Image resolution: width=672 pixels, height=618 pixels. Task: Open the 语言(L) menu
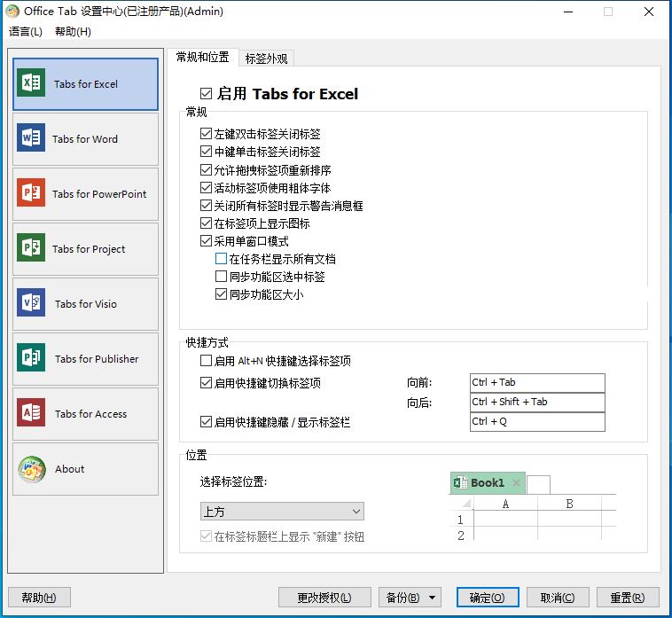click(x=26, y=31)
